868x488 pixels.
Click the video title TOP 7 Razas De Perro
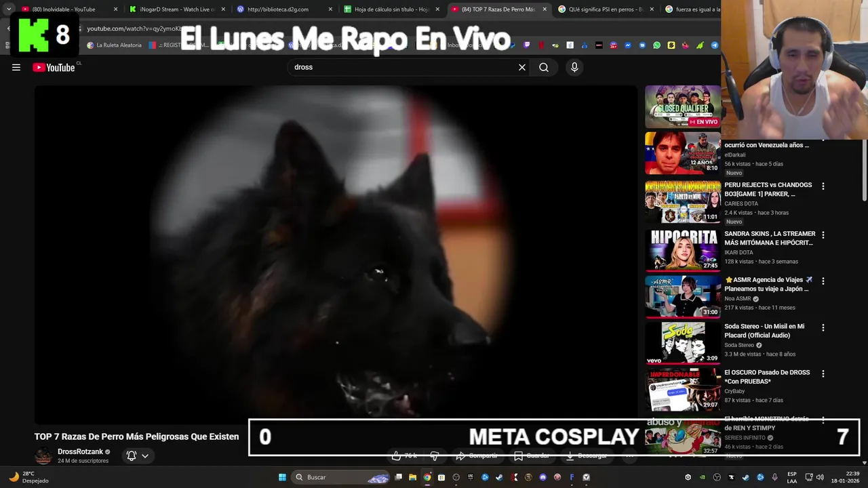(137, 436)
